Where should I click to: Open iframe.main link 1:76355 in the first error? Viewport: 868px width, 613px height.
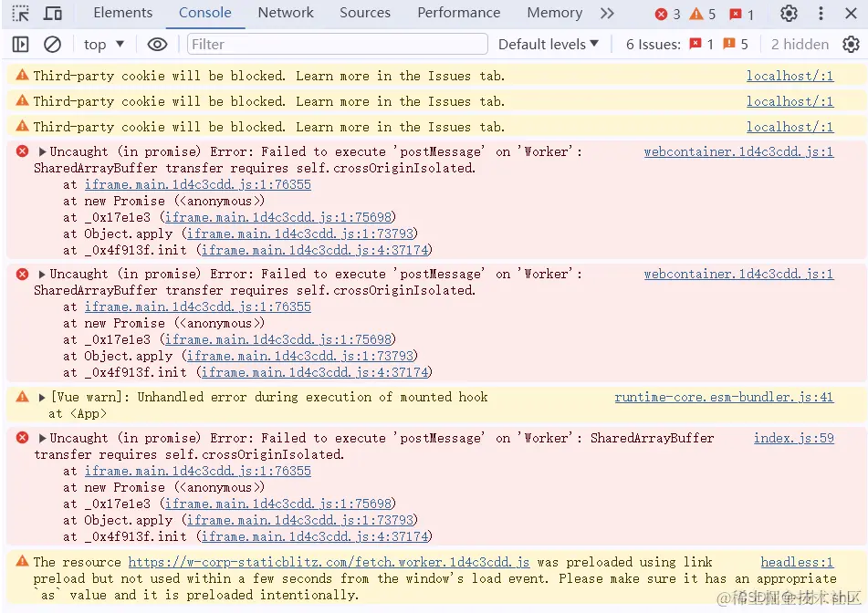pos(198,184)
